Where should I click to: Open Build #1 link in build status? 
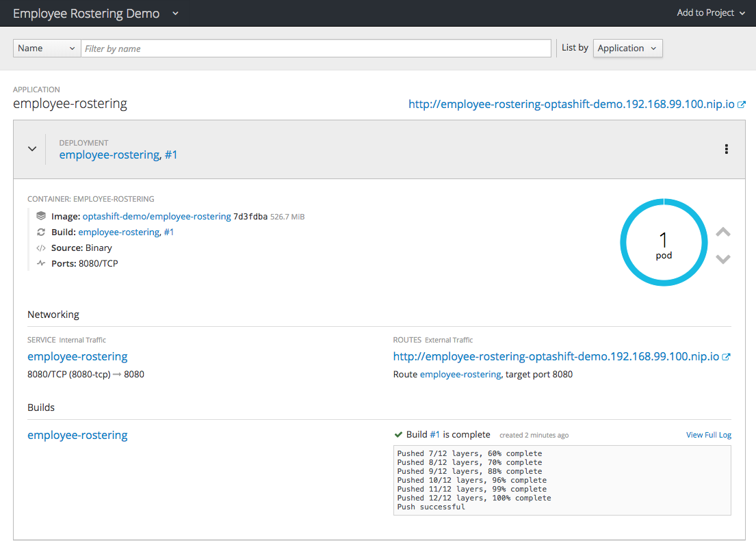pos(434,434)
